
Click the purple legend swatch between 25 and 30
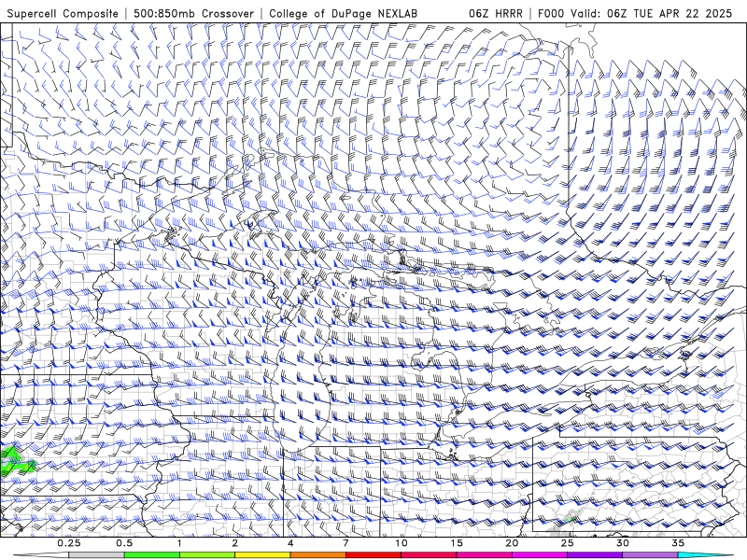coord(595,555)
